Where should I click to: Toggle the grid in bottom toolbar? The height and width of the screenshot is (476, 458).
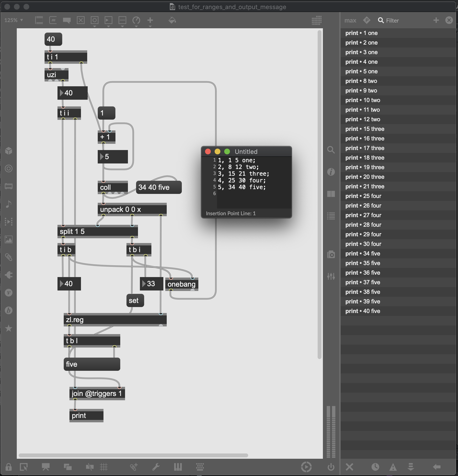coord(104,467)
